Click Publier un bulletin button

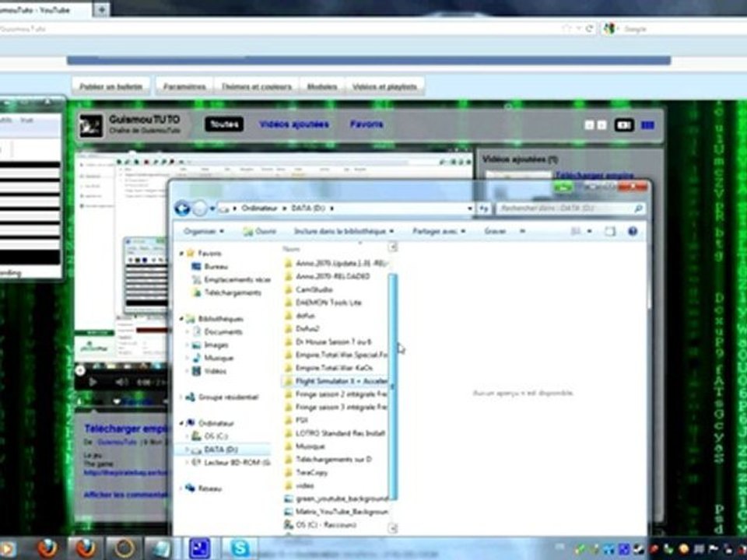pyautogui.click(x=111, y=86)
